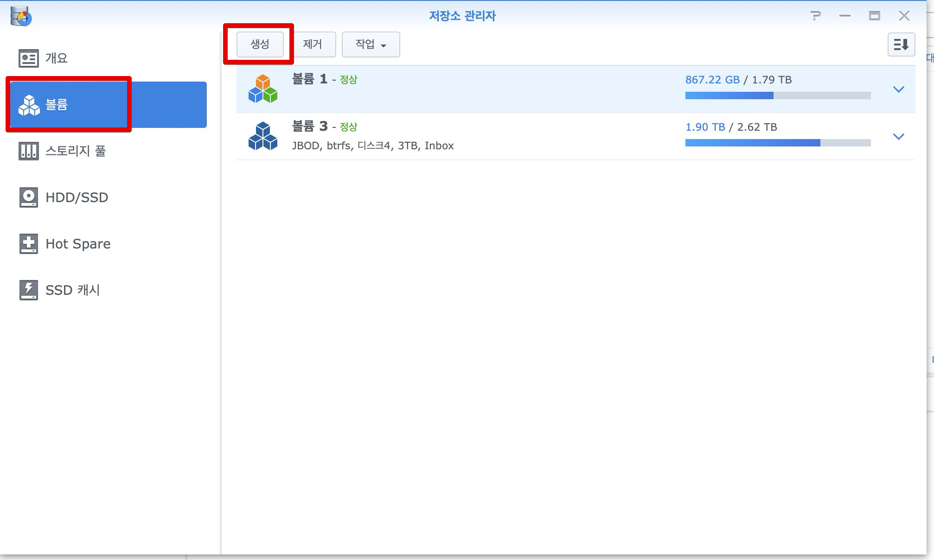The image size is (934, 560).
Task: Open the Hot Spare icon in sidebar
Action: (x=28, y=244)
